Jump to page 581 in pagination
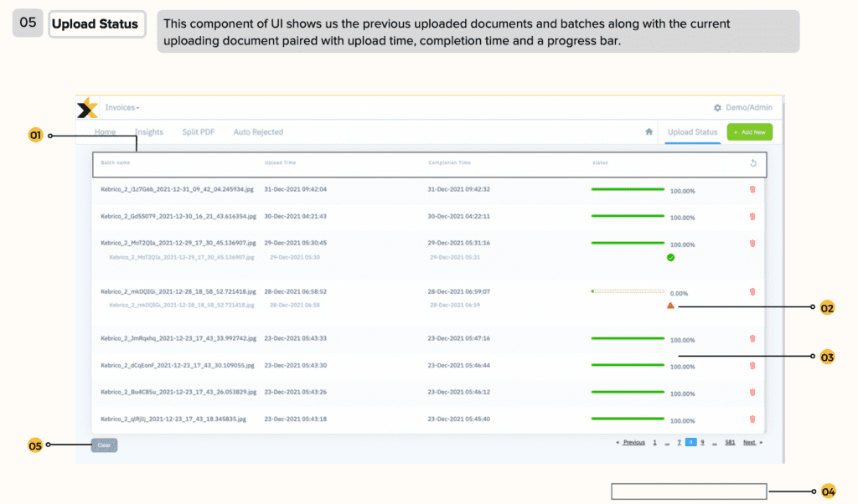Viewport: 858px width, 504px height. pyautogui.click(x=730, y=442)
